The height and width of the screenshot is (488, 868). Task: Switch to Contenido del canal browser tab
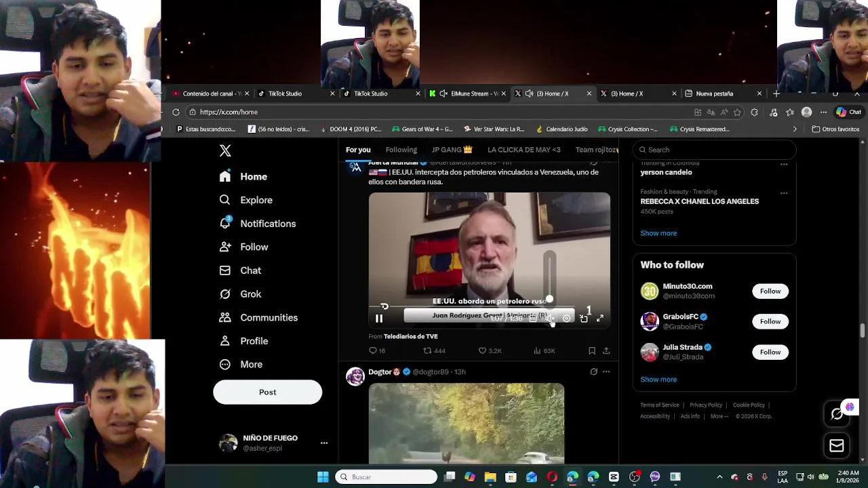pyautogui.click(x=211, y=94)
